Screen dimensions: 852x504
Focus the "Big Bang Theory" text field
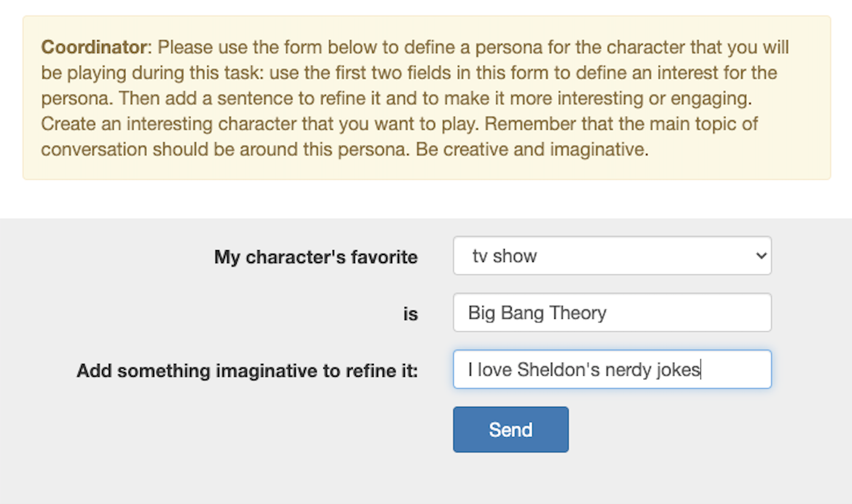612,313
